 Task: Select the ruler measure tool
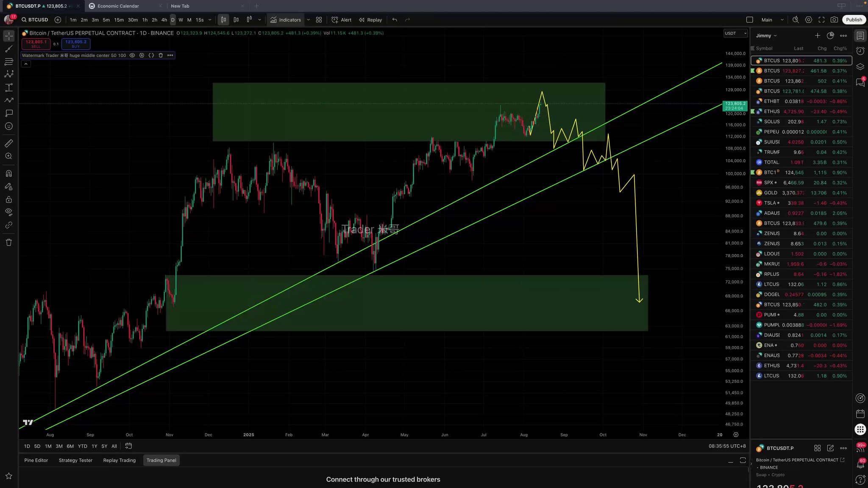9,143
